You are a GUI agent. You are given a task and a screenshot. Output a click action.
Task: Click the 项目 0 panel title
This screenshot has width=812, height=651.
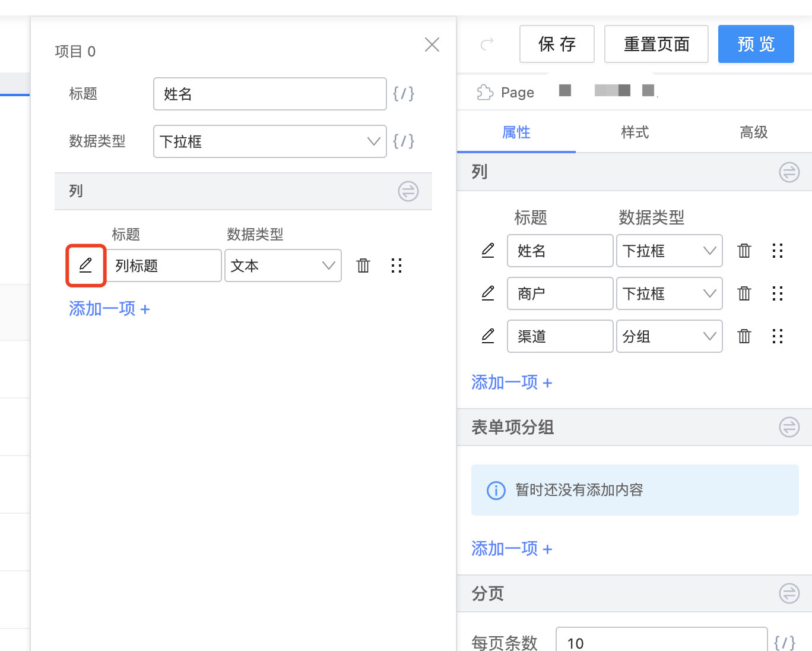pyautogui.click(x=75, y=52)
